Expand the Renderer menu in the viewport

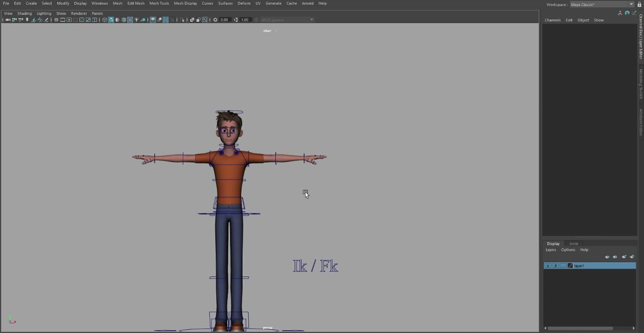click(79, 13)
